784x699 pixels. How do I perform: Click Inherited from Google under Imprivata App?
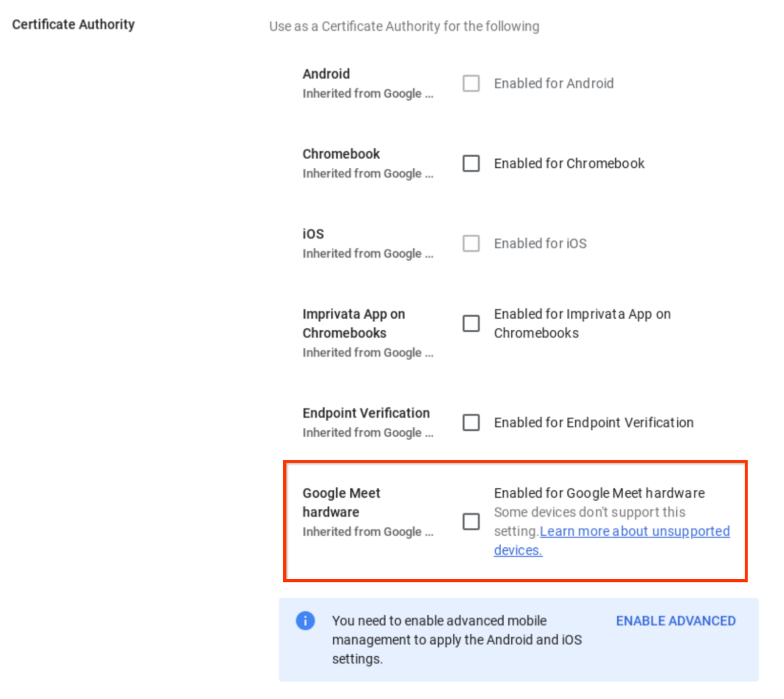(368, 353)
